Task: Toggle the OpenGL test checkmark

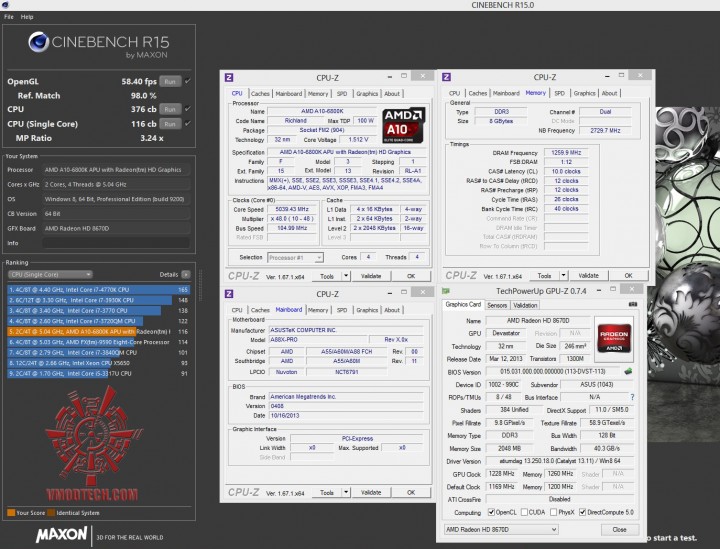Action: (x=188, y=81)
